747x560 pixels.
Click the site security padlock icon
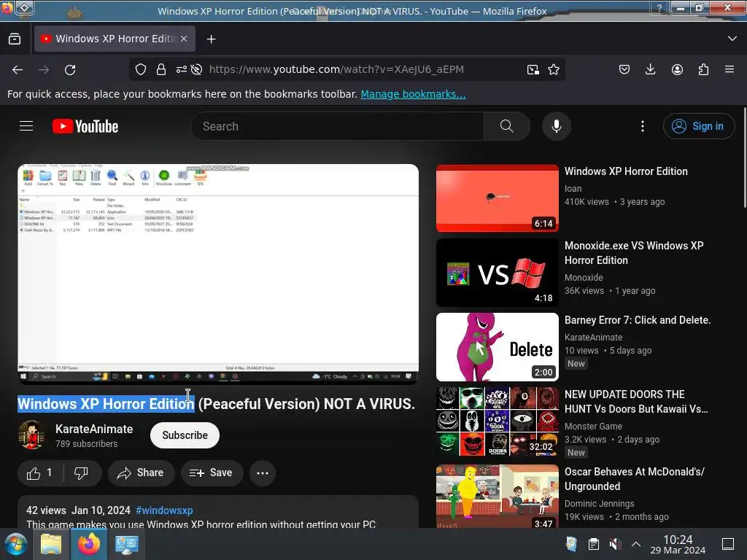point(161,69)
